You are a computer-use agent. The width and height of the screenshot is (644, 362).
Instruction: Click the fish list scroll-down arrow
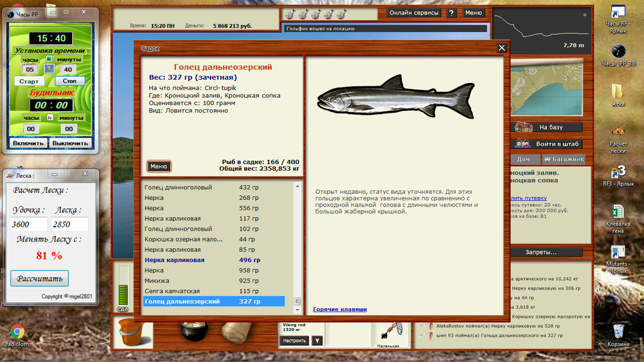[298, 310]
